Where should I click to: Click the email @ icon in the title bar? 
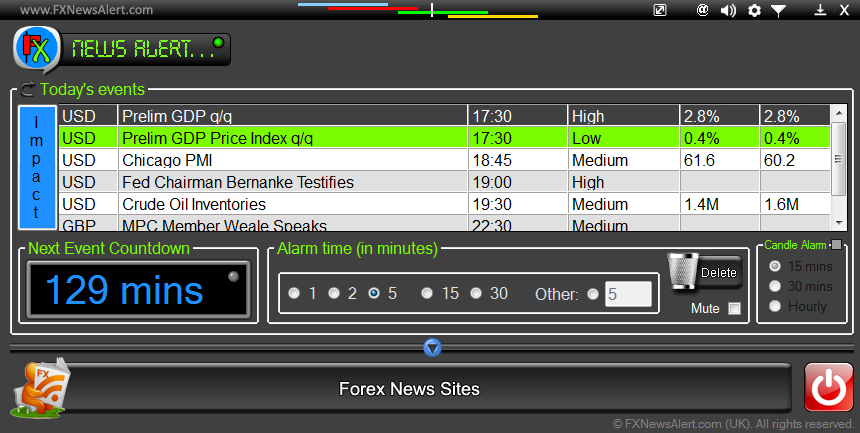pos(702,10)
